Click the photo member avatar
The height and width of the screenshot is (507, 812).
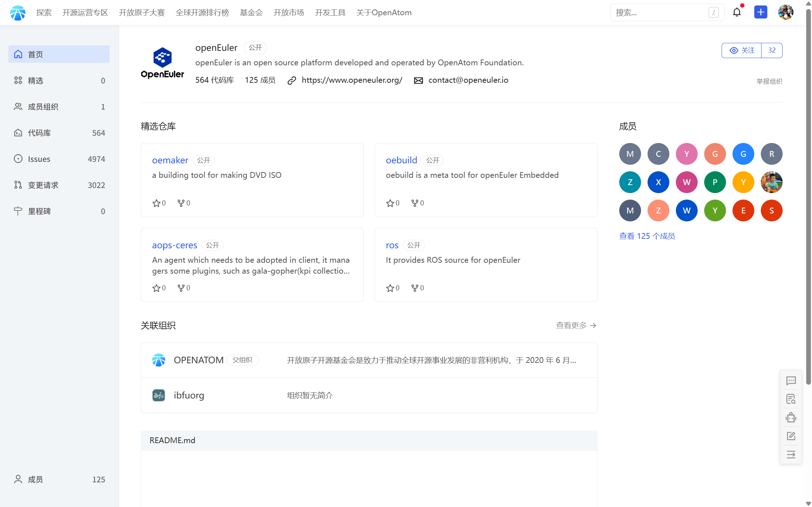click(772, 182)
